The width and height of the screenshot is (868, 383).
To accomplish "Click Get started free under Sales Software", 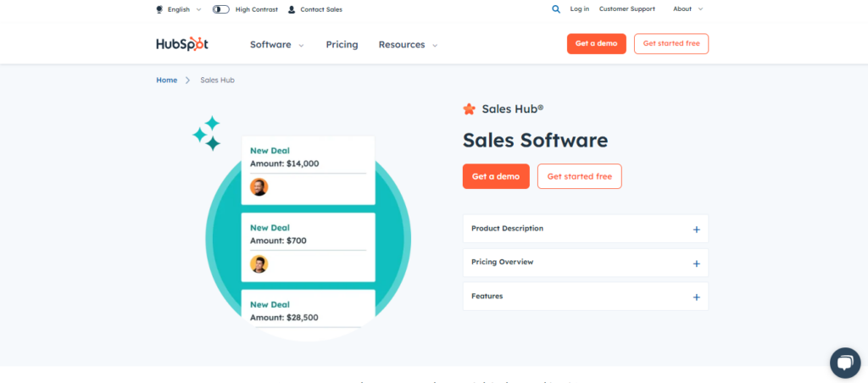I will [579, 176].
